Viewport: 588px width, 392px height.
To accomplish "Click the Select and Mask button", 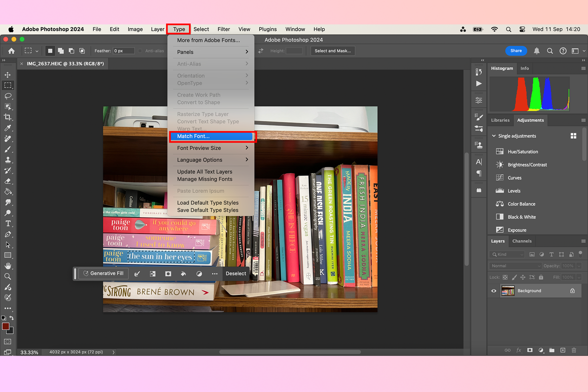I will (x=333, y=51).
